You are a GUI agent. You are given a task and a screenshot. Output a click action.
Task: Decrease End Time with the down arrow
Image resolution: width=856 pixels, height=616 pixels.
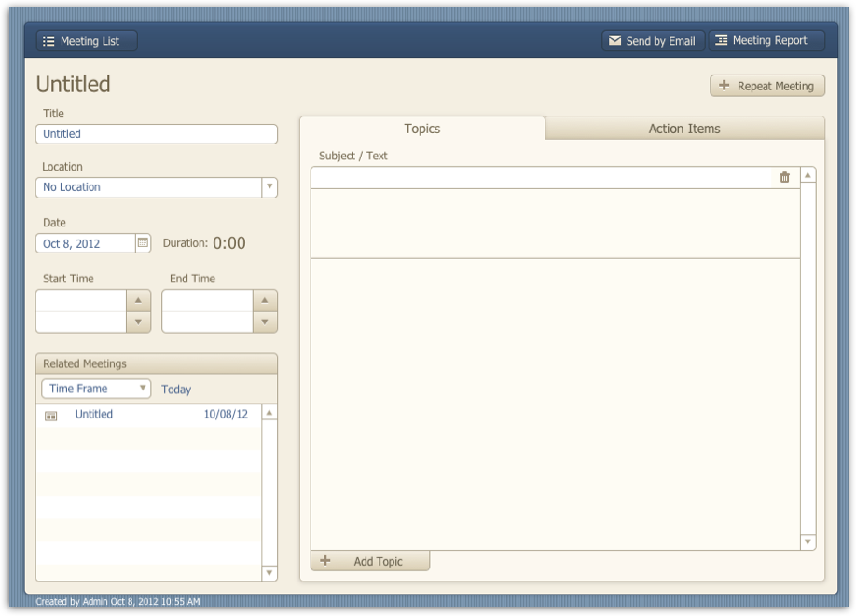tap(264, 322)
